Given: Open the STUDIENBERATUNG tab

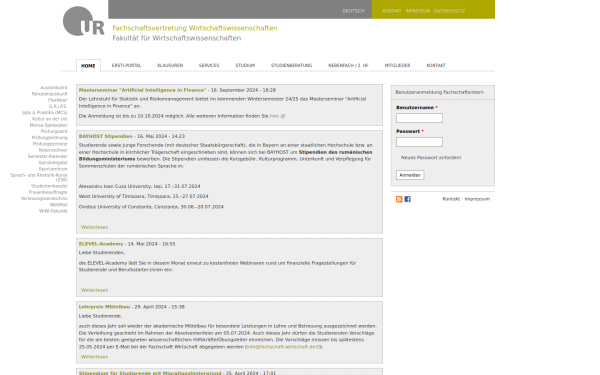Looking at the screenshot, I should (x=292, y=65).
